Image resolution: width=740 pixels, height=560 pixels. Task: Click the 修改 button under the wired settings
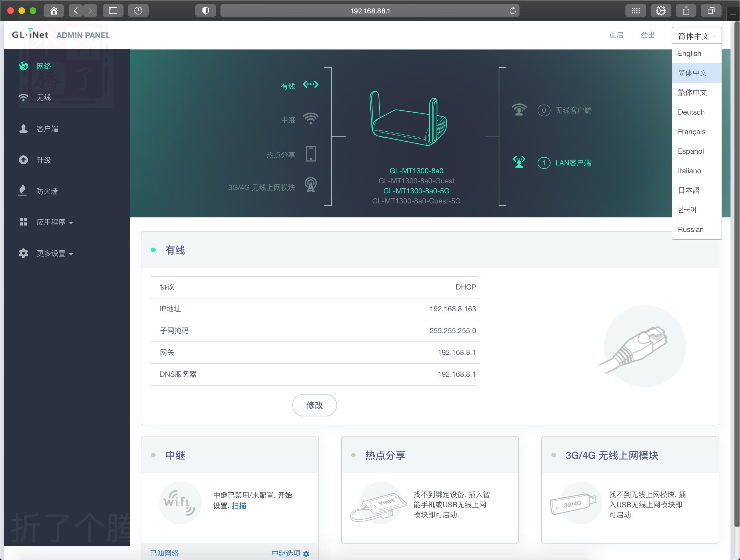click(x=314, y=405)
